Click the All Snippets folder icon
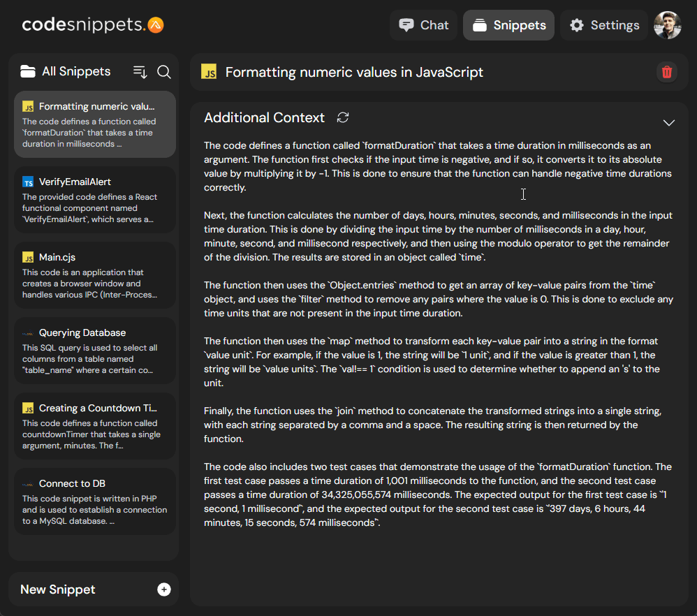Screen dimensions: 697x616 coord(27,71)
